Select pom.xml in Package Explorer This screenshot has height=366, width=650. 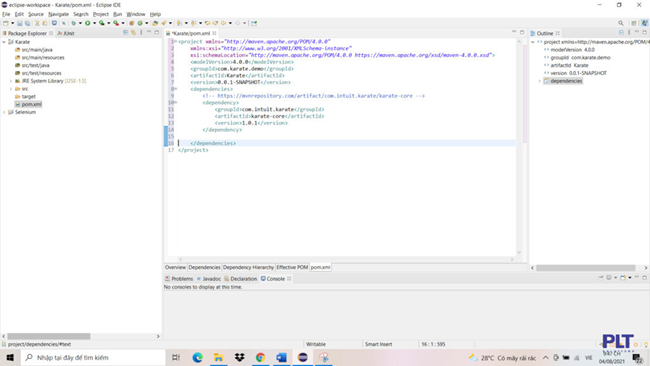32,104
